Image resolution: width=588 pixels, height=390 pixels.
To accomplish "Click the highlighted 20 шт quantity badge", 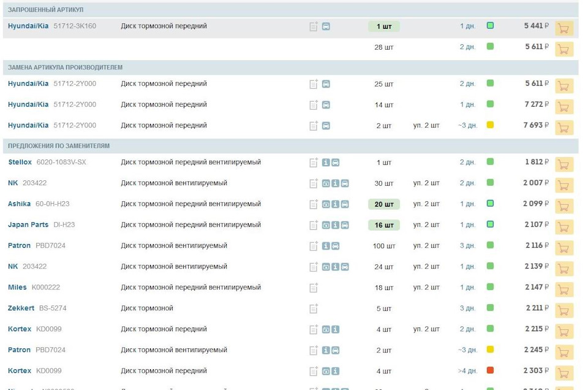I will click(383, 204).
